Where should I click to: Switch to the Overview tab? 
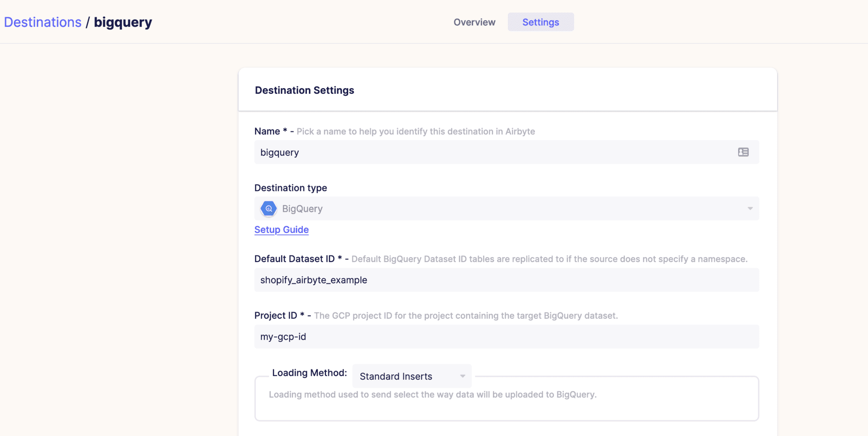[x=474, y=22]
